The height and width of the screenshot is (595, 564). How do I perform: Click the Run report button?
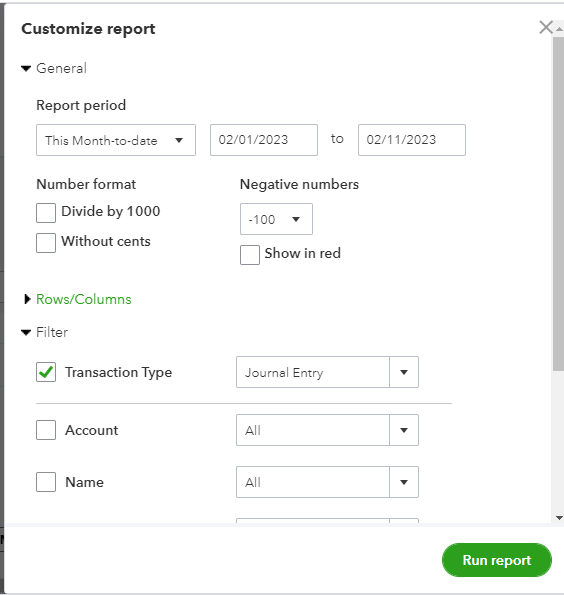497,560
